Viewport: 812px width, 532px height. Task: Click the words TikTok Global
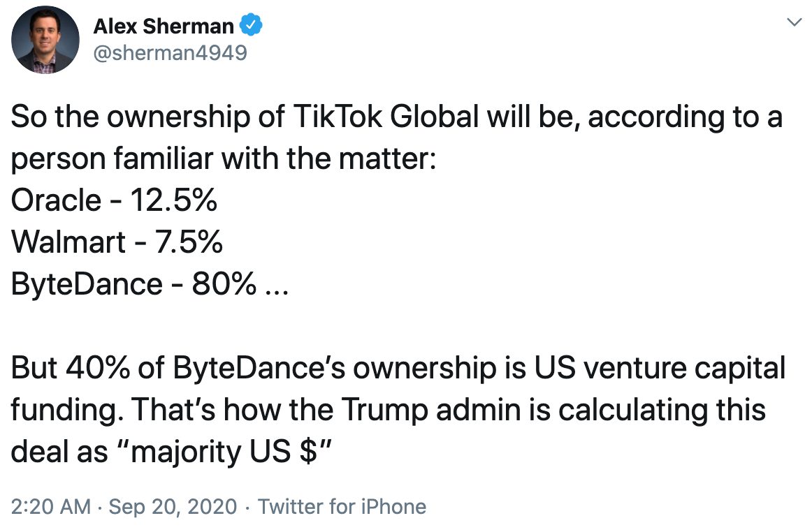[382, 117]
